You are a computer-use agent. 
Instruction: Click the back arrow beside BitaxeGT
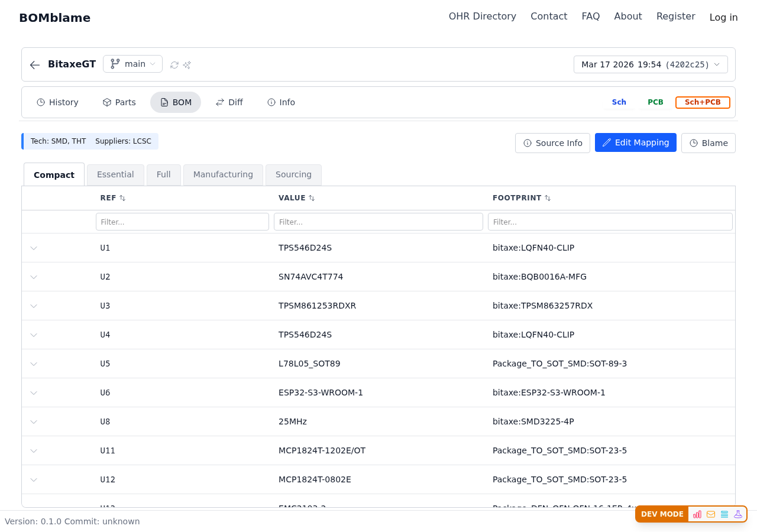tap(35, 64)
